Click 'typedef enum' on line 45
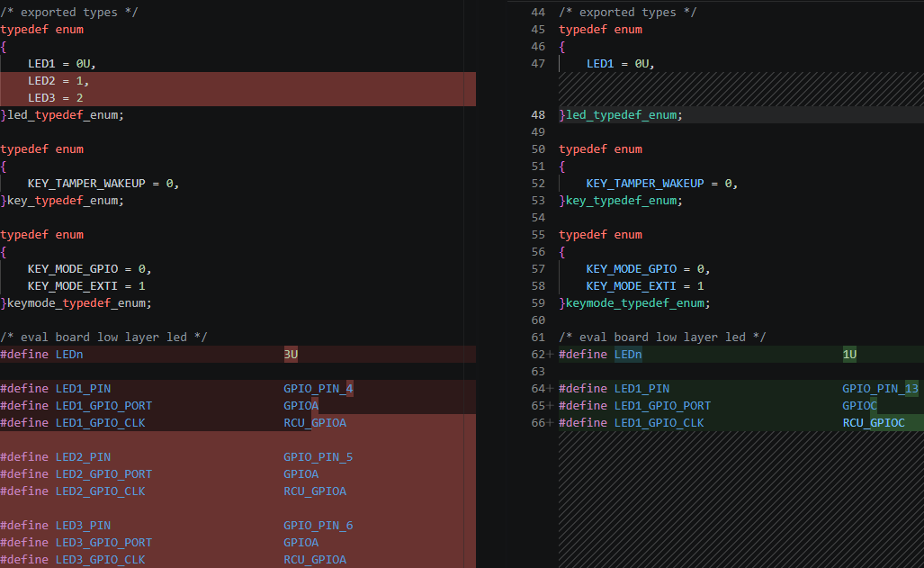 (x=600, y=30)
